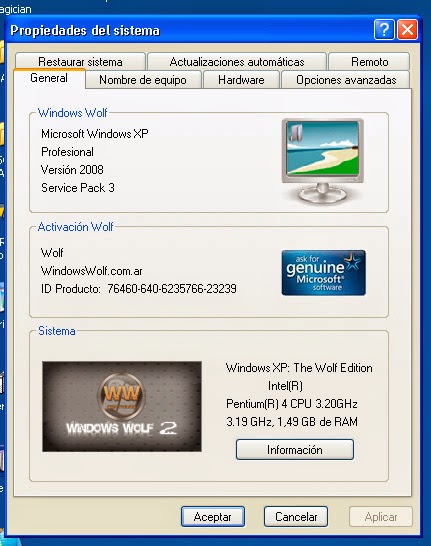Click the 'Sistema' group label
This screenshot has height=546, width=431.
(57, 331)
